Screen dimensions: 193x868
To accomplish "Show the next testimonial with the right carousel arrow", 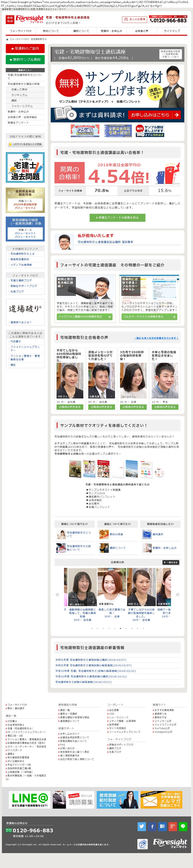I will [x=178, y=594].
